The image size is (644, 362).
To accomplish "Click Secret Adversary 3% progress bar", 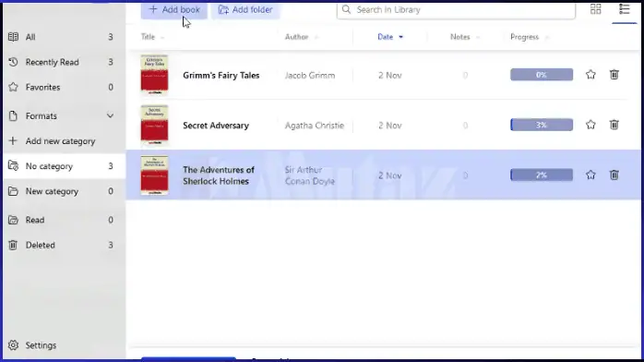I will [x=542, y=125].
